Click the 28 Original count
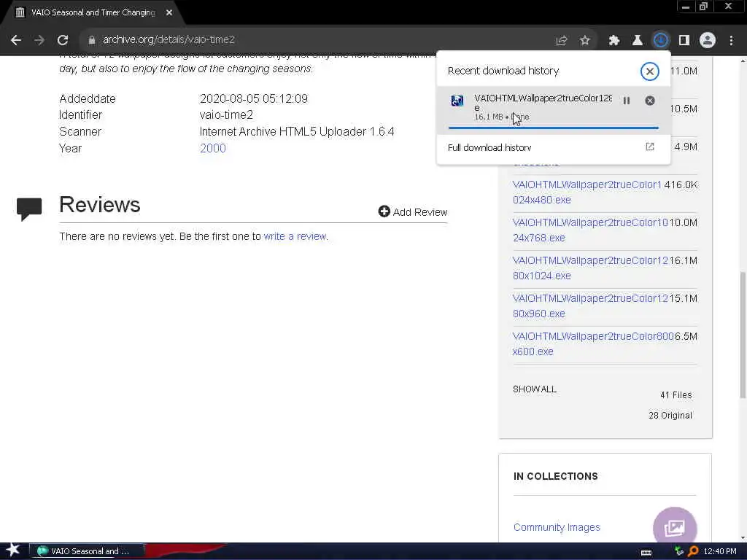 670,415
